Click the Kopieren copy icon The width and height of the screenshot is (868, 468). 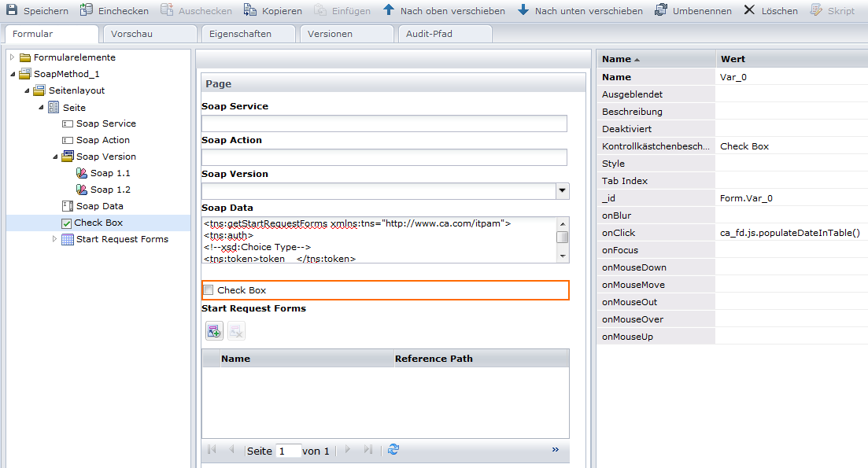(250, 10)
